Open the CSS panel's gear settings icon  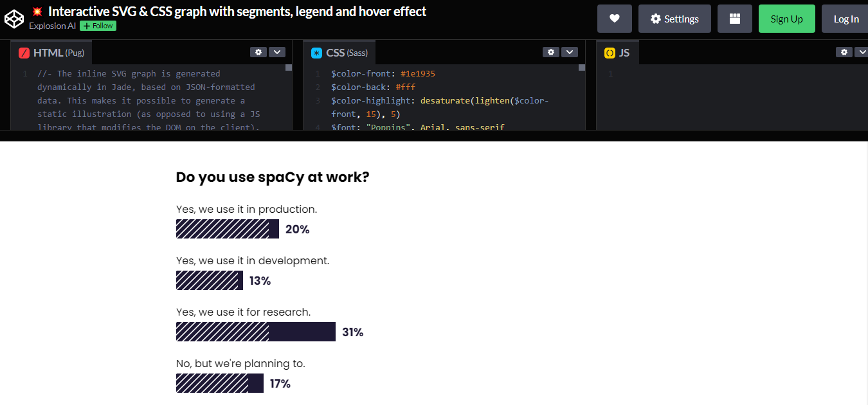tap(551, 51)
